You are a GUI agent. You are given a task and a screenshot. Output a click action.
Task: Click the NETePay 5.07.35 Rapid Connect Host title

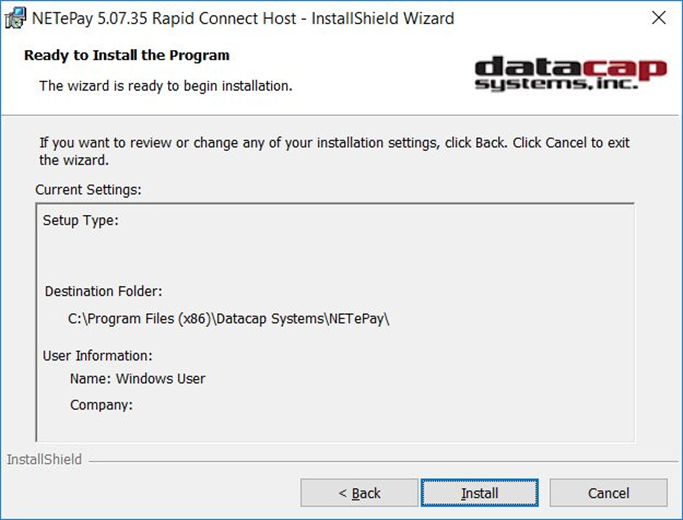click(243, 18)
